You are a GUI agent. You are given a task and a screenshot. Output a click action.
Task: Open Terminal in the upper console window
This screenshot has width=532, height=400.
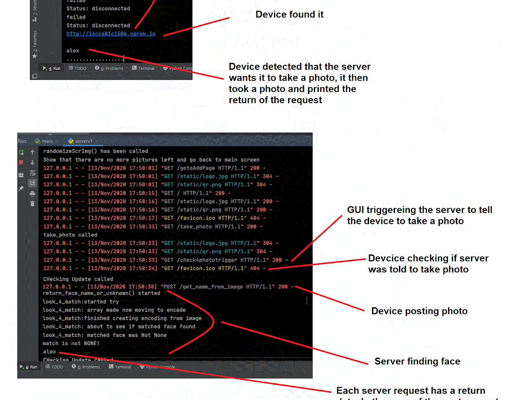(143, 68)
